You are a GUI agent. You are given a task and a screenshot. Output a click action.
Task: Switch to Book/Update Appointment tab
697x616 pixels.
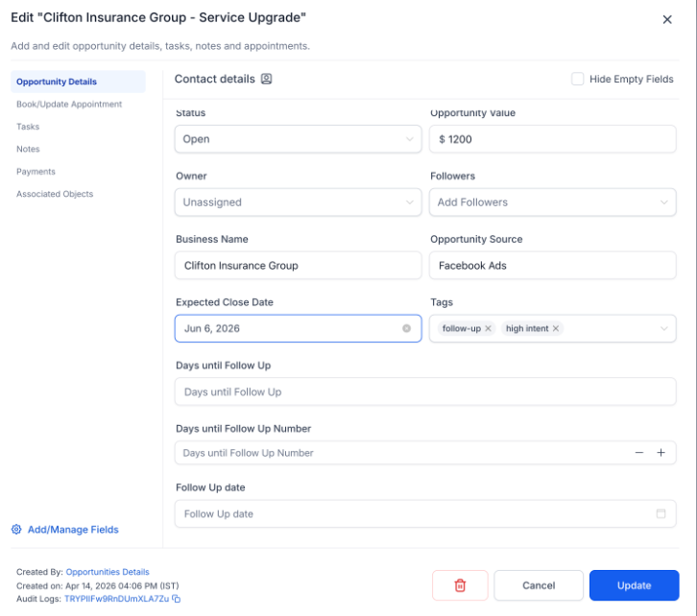[69, 104]
